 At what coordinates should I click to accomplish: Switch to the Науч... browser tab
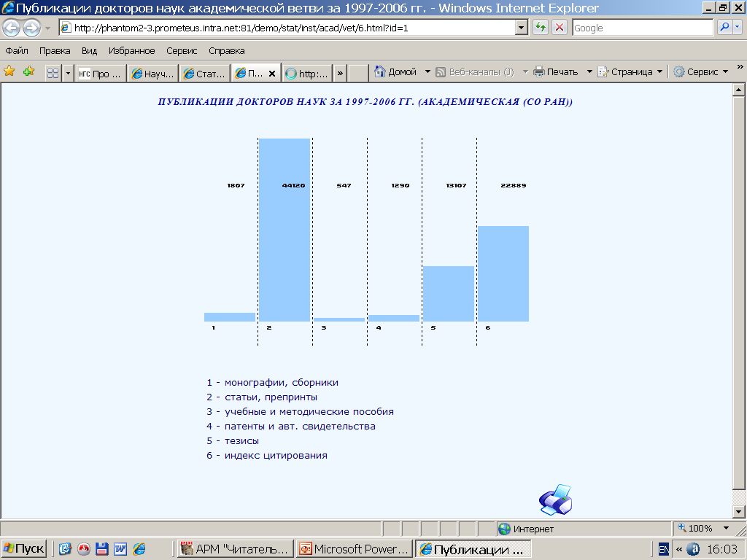click(153, 74)
